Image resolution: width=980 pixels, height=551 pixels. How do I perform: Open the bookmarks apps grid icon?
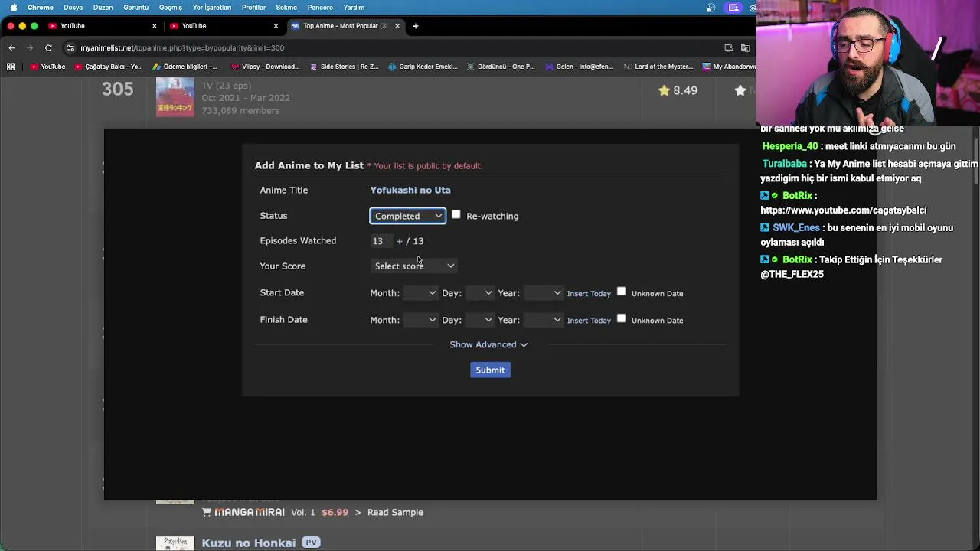[x=11, y=67]
